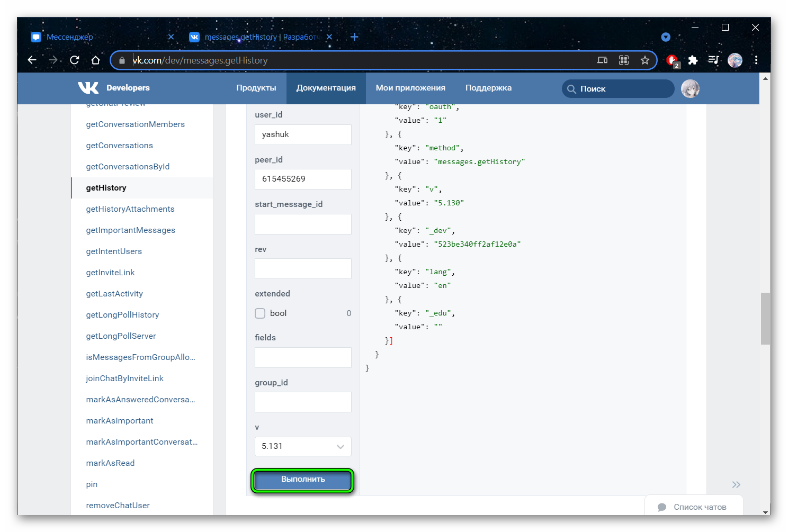Click scrollbar down arrow

(x=765, y=512)
